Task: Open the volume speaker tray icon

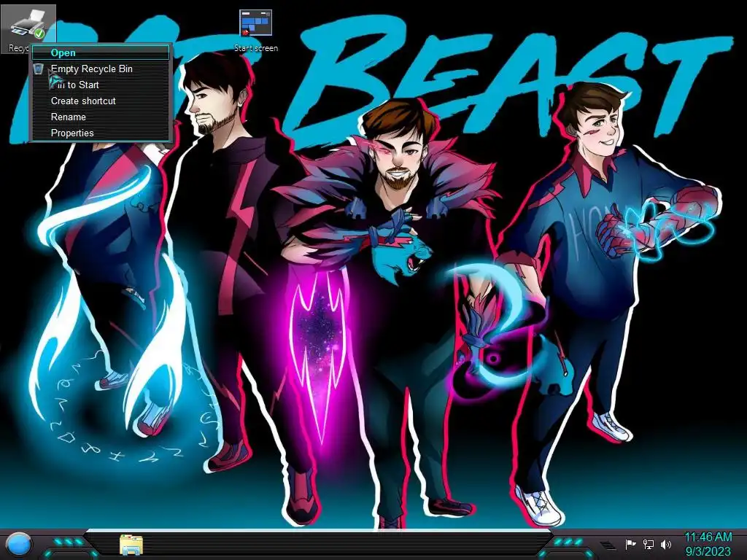Action: tap(666, 544)
